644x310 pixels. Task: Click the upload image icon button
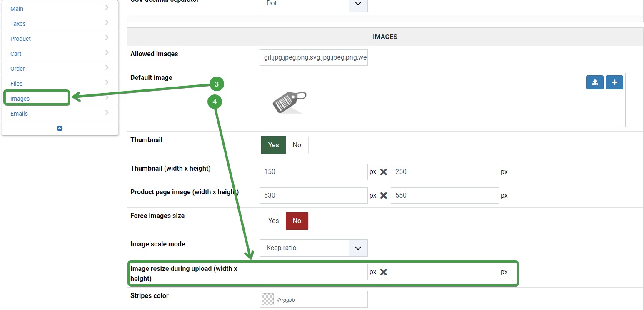click(594, 82)
